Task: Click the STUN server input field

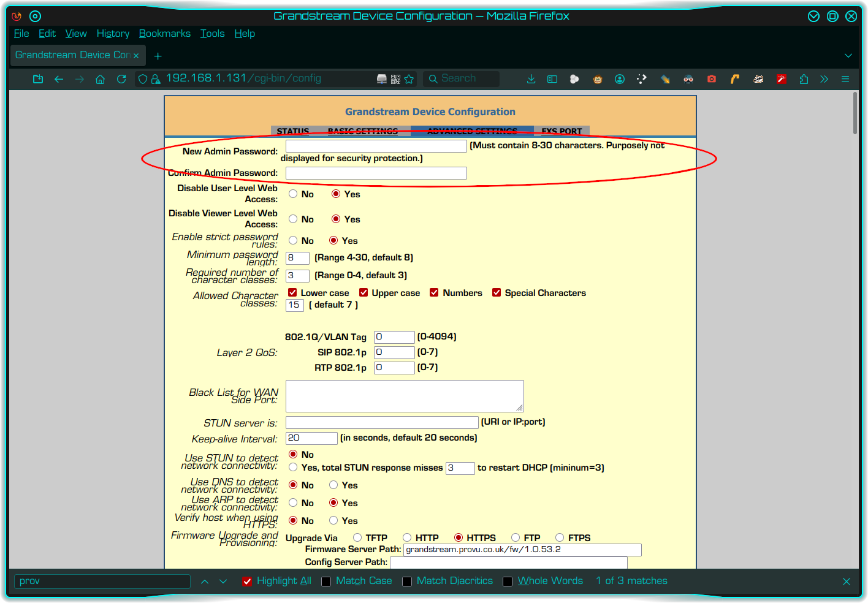Action: pyautogui.click(x=382, y=422)
